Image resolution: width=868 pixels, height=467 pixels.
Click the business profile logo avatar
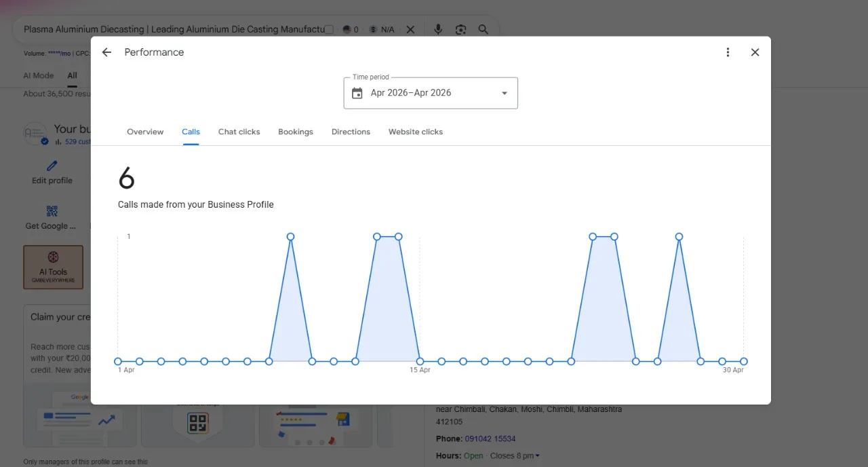tap(36, 134)
